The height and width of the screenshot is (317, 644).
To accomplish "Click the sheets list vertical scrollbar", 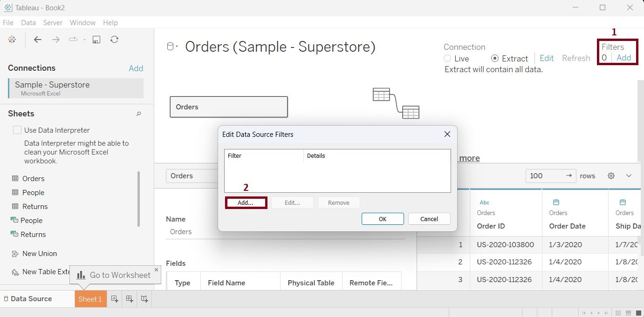I will coord(138,199).
